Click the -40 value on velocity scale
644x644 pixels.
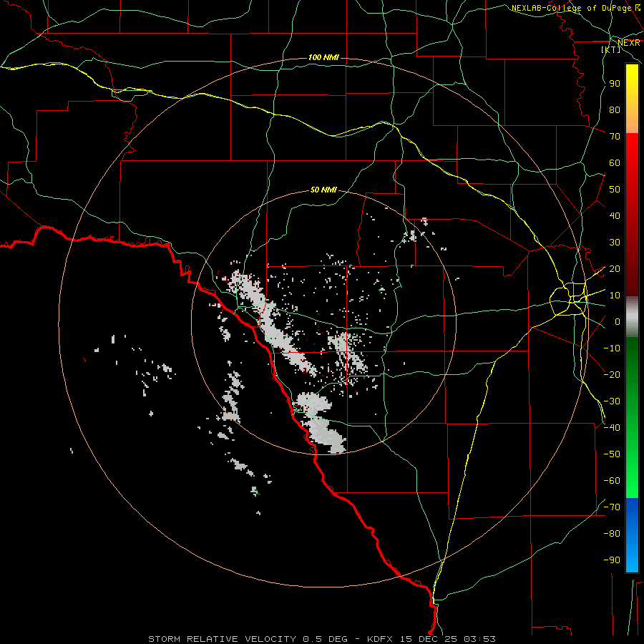pos(612,428)
